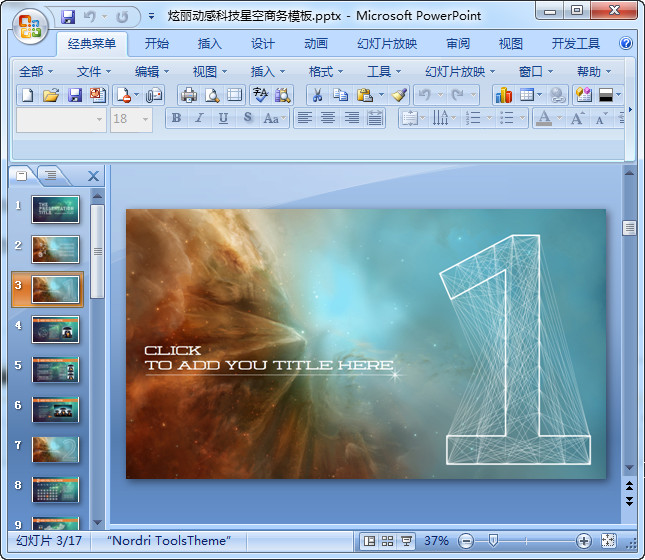Click the send as attachment icon
This screenshot has height=560, width=645.
point(154,95)
